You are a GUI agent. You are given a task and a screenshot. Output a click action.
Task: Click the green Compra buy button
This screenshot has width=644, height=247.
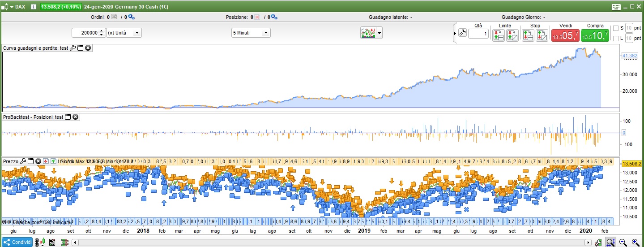tap(595, 36)
